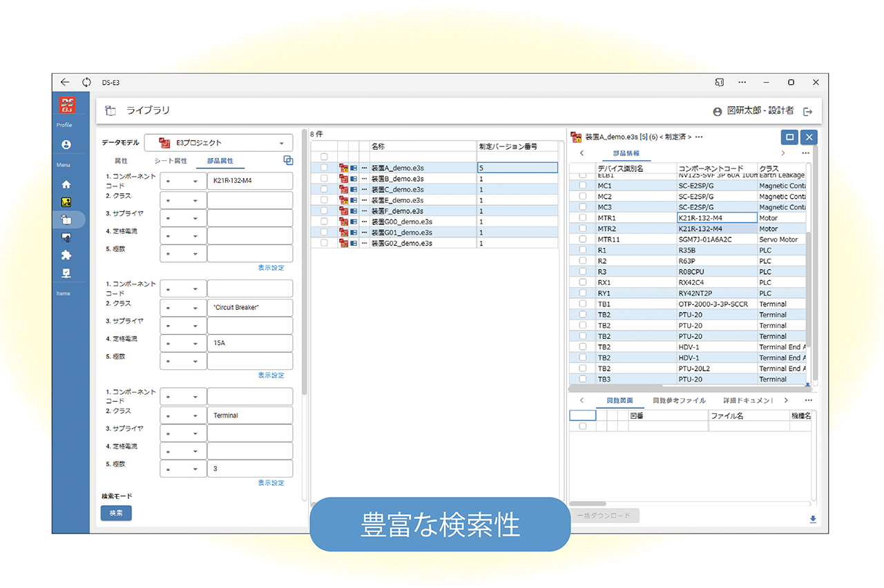
Task: Click the logout icon beside 図研太郎 - 設計者
Action: tap(808, 111)
